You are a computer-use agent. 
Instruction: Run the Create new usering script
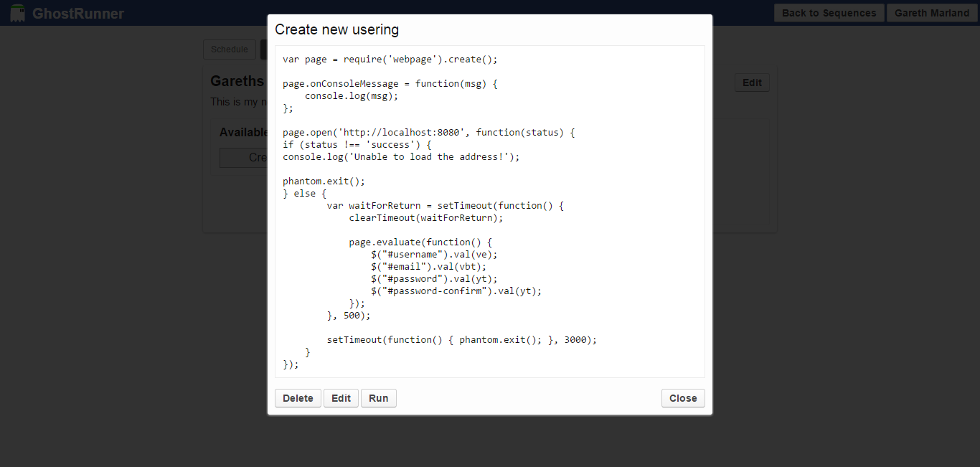coord(379,398)
